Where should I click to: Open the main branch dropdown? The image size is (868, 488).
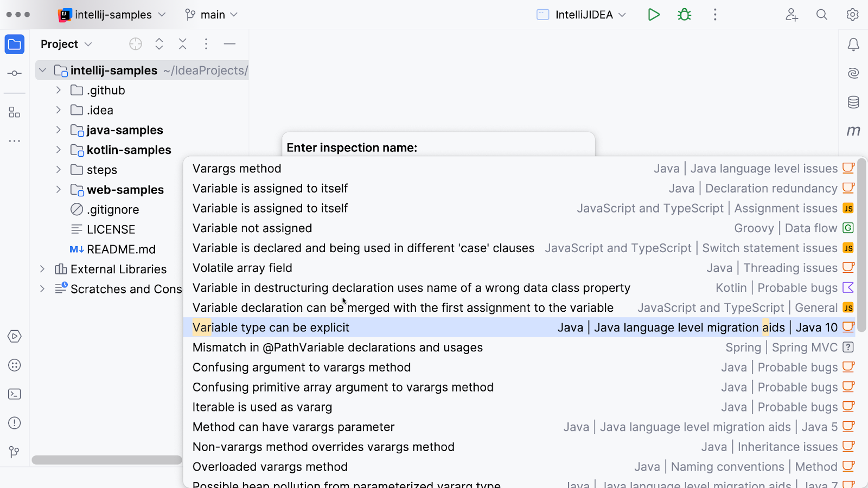point(212,15)
